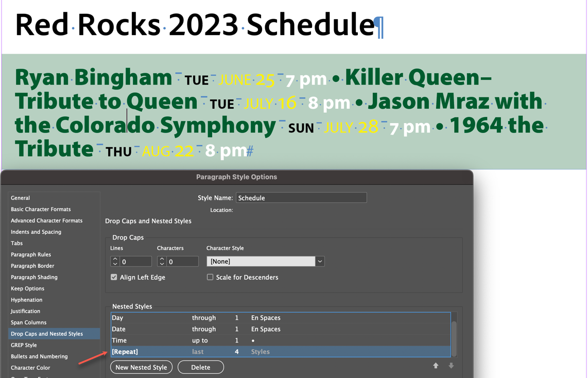The image size is (588, 378).
Task: Enable Scale for Descenders
Action: tap(210, 277)
